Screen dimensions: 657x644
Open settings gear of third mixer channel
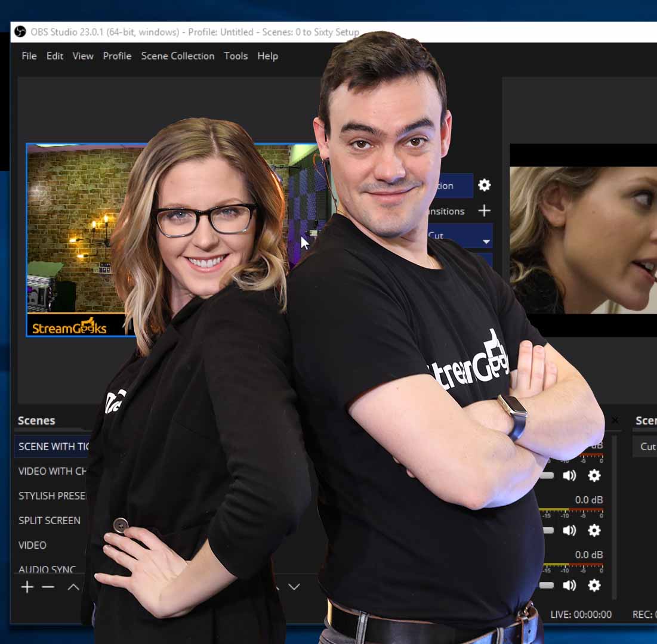[x=594, y=585]
